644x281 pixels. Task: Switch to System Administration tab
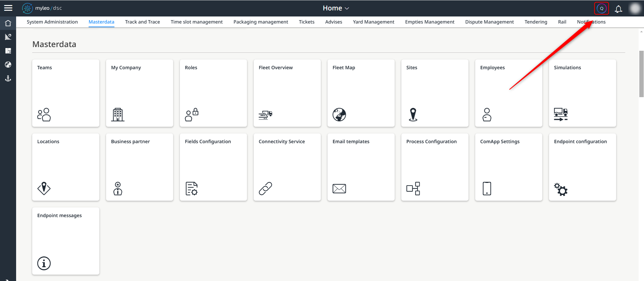coord(52,22)
